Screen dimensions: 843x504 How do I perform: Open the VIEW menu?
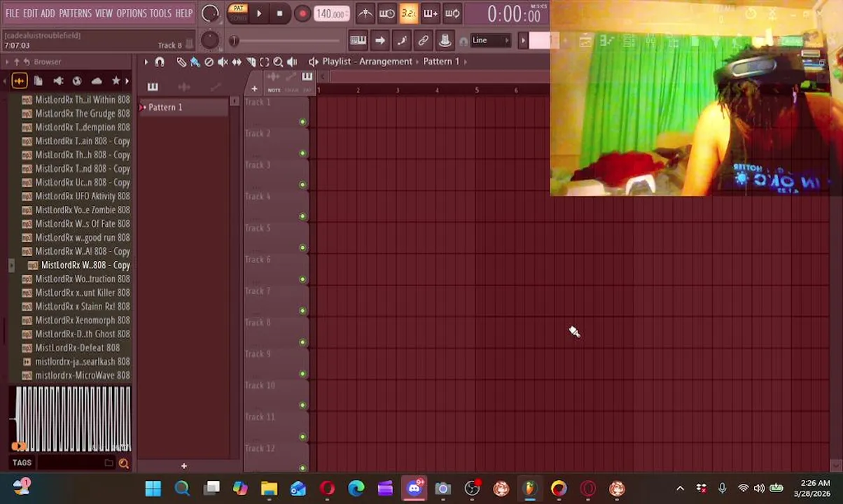(104, 13)
